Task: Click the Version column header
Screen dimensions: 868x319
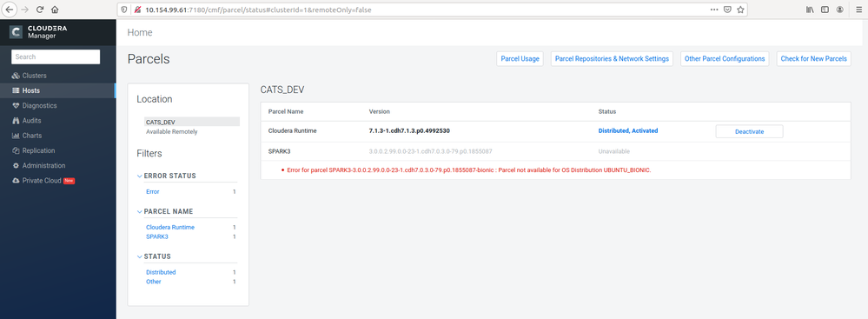Action: (x=379, y=112)
